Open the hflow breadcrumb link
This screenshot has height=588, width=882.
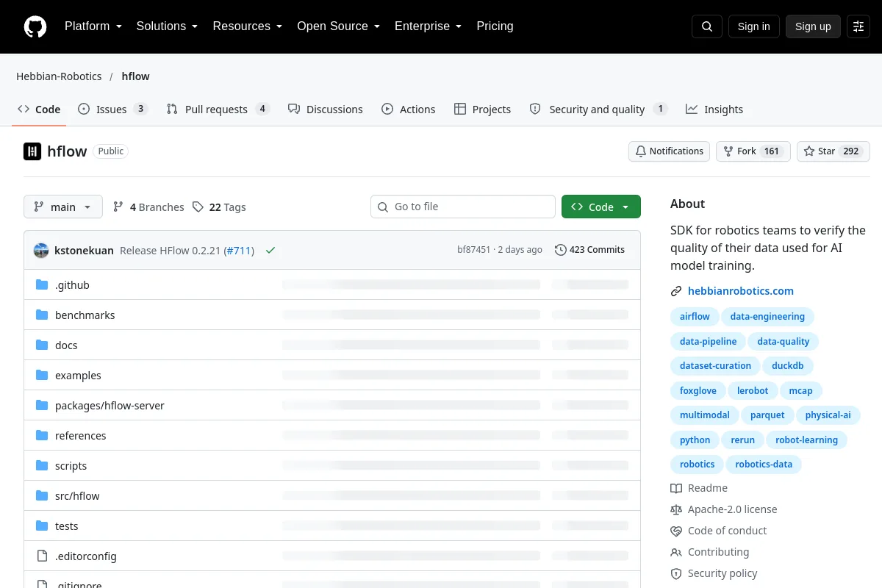click(136, 76)
